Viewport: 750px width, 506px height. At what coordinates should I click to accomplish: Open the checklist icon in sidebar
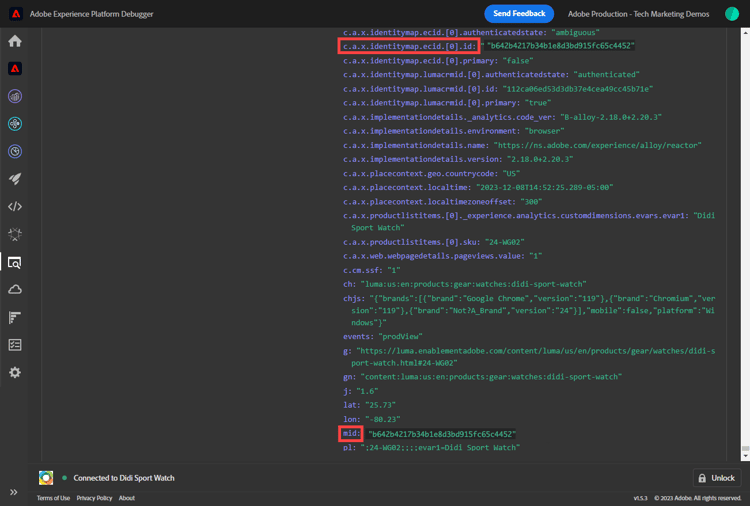15,345
